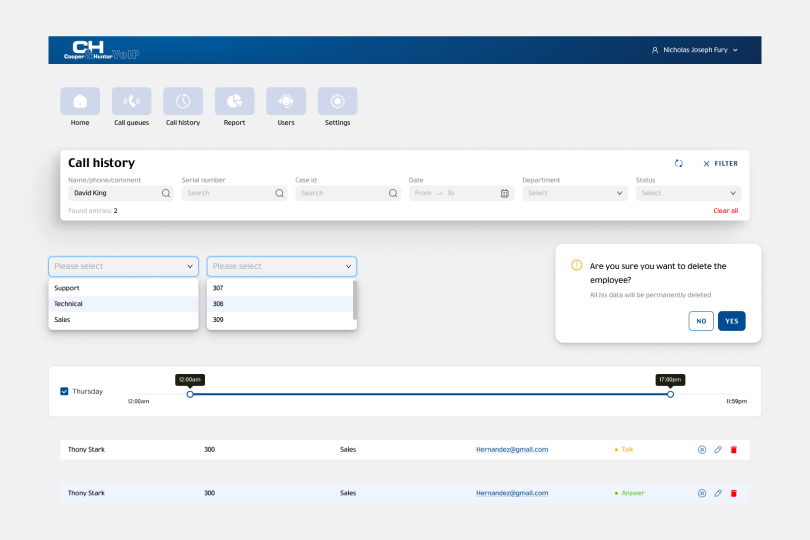Click YES to confirm employee deletion
This screenshot has width=810, height=540.
[731, 321]
